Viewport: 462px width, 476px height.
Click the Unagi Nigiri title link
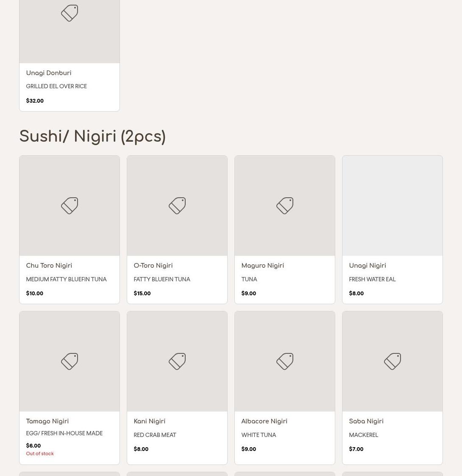tap(367, 266)
